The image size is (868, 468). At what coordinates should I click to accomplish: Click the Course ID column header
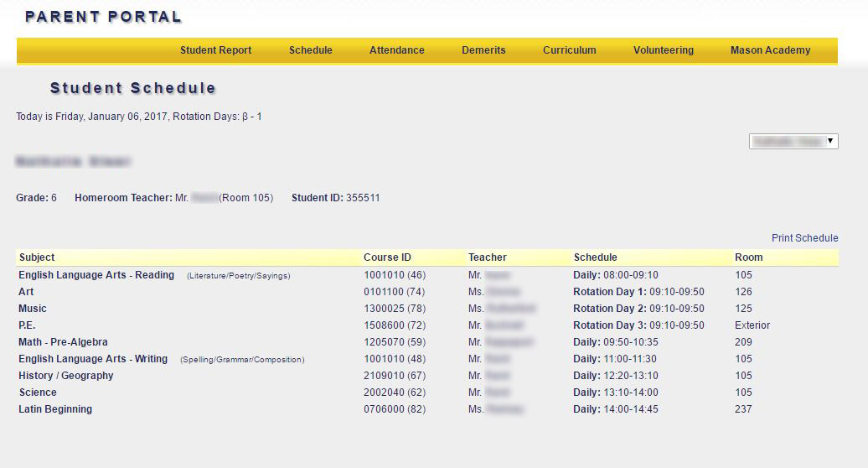pyautogui.click(x=387, y=257)
